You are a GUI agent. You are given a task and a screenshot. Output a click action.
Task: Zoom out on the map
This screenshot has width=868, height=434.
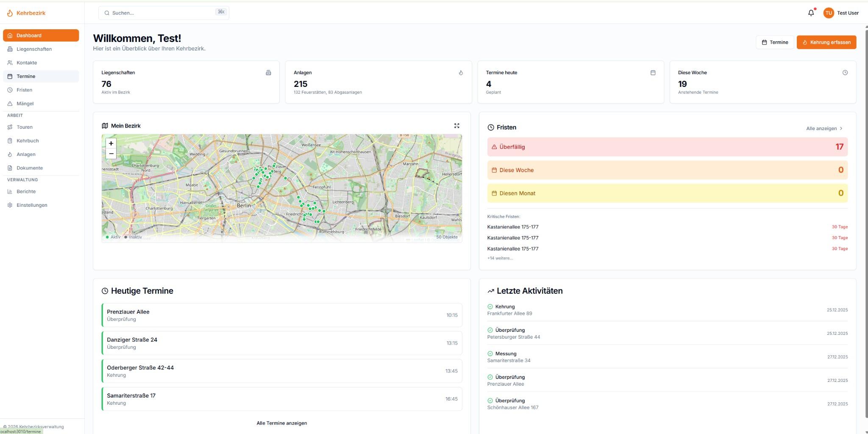[111, 154]
